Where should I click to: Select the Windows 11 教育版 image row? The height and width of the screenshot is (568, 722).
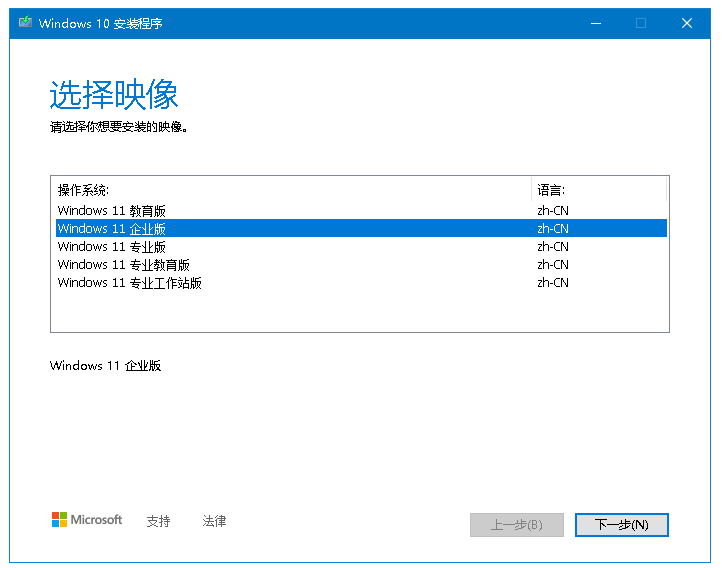[361, 210]
